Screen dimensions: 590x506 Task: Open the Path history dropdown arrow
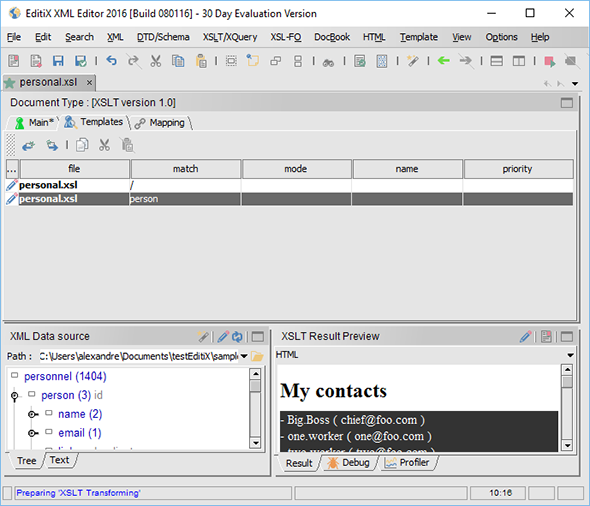[x=244, y=356]
